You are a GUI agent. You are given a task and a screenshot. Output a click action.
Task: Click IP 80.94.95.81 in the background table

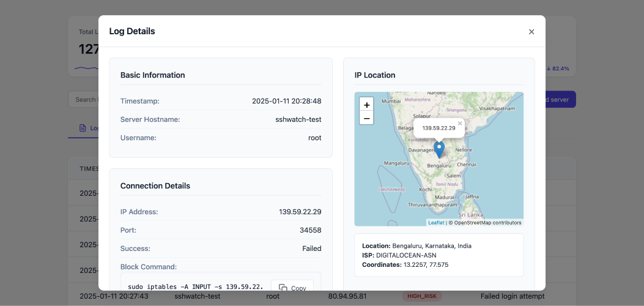(347, 296)
